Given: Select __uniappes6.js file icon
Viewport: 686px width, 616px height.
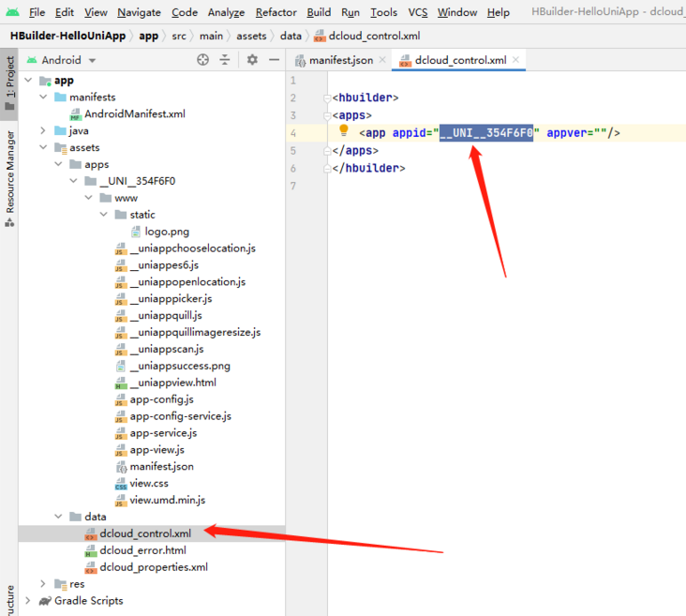Looking at the screenshot, I should coord(121,265).
